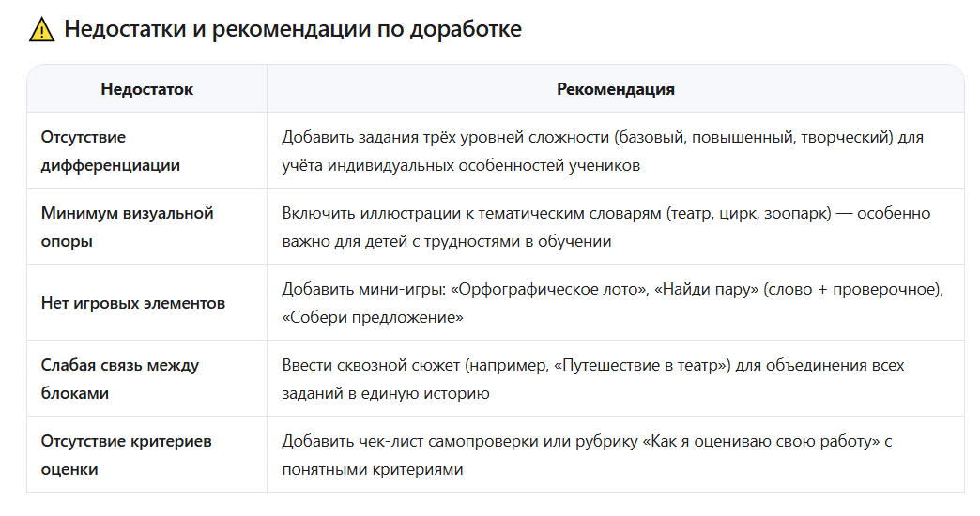This screenshot has width=980, height=516.
Task: Select the 'Минимум визуальной опоры' cell
Action: coord(127,227)
